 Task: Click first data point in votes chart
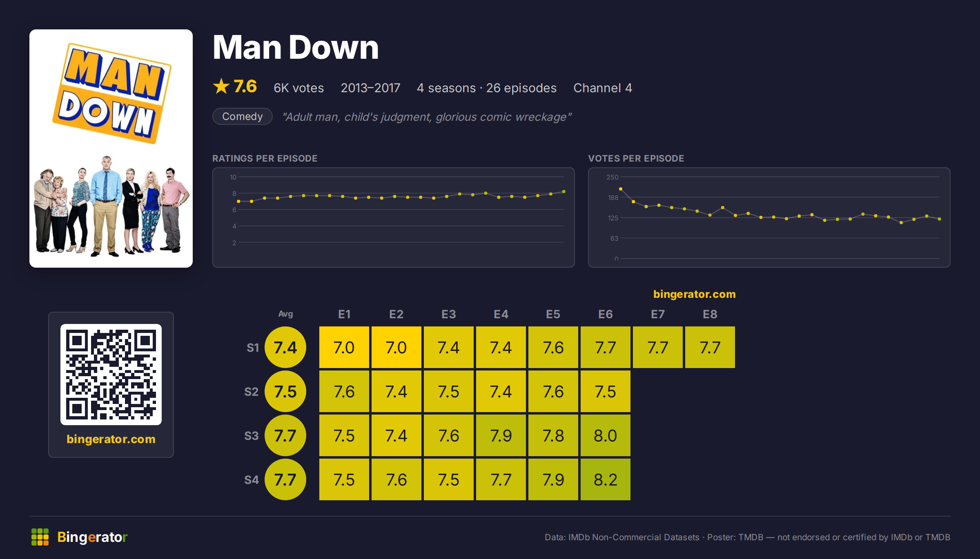coord(621,189)
